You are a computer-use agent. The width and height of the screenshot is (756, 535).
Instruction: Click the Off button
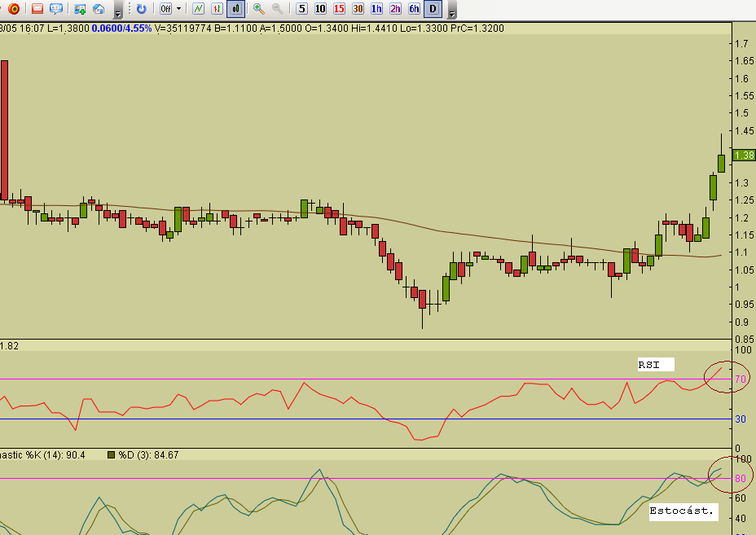[x=165, y=9]
